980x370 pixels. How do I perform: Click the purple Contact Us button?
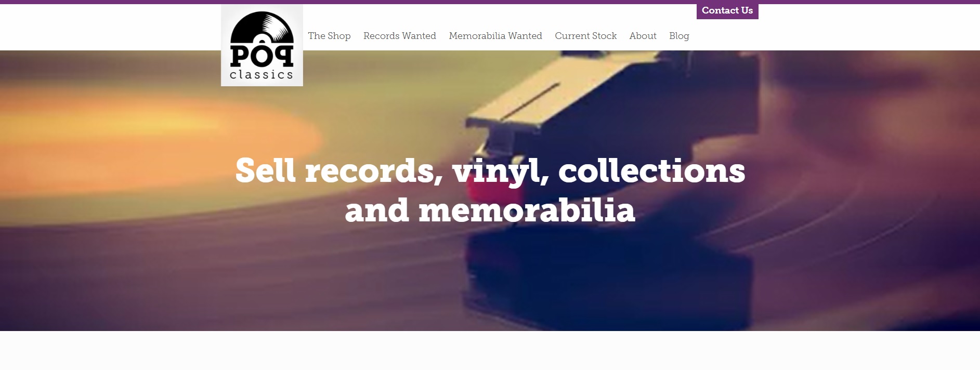click(727, 11)
